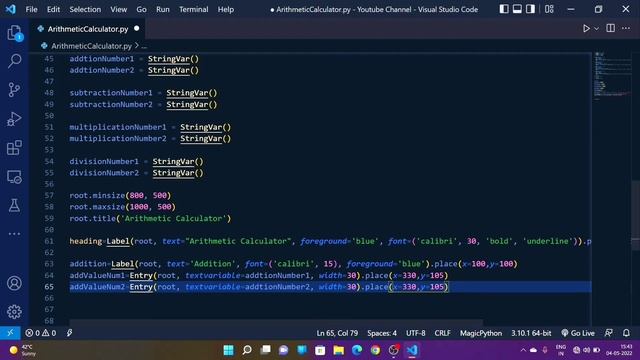
Task: Change end of line sequence CRLF
Action: [x=442, y=333]
